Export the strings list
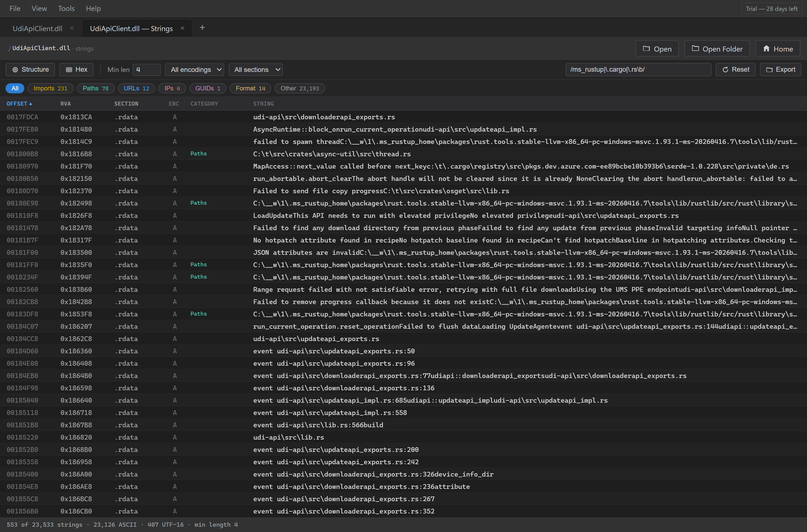The width and height of the screenshot is (807, 532). (x=780, y=69)
